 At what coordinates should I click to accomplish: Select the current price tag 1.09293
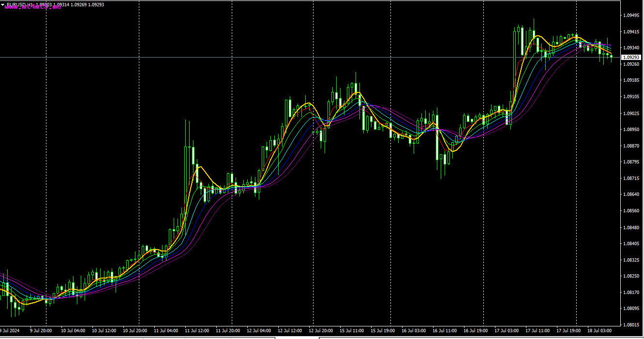click(631, 58)
